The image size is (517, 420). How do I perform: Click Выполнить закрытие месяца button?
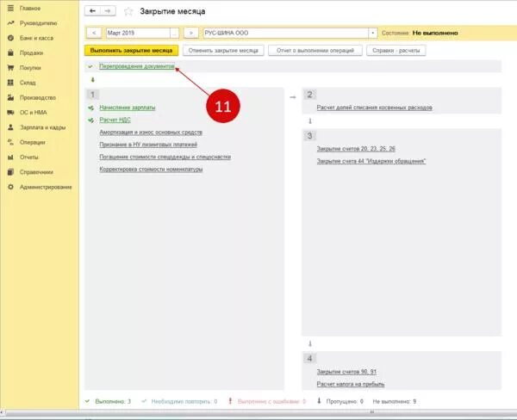point(131,51)
